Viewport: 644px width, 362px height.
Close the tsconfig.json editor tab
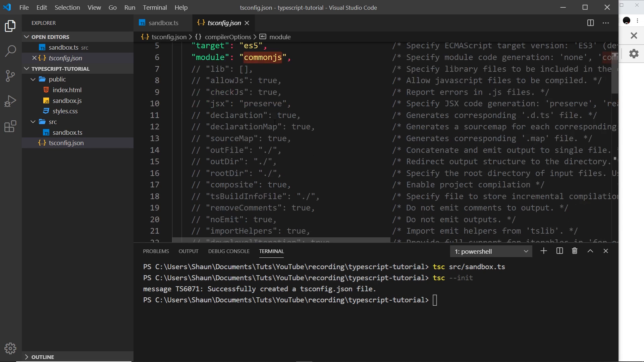click(x=247, y=23)
